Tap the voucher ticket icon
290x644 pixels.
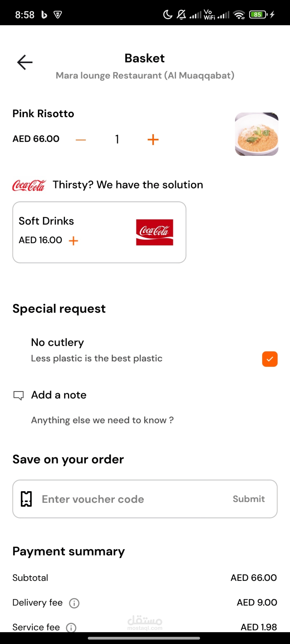[x=26, y=499]
